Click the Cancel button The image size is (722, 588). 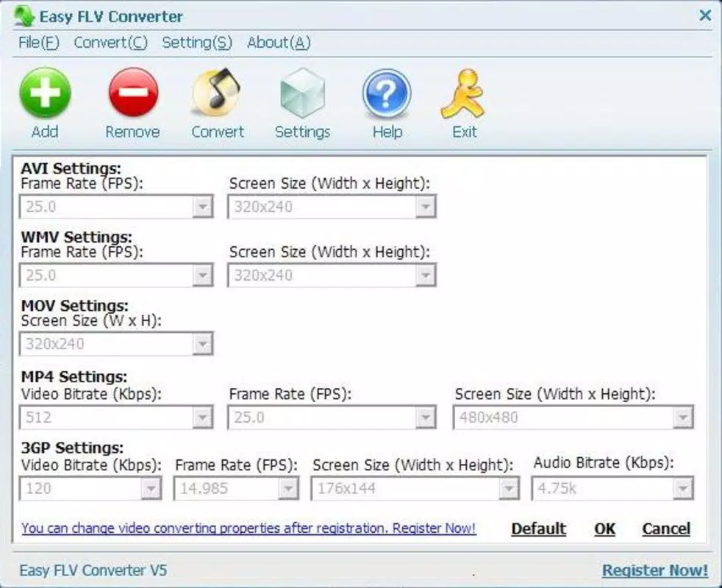click(x=666, y=528)
